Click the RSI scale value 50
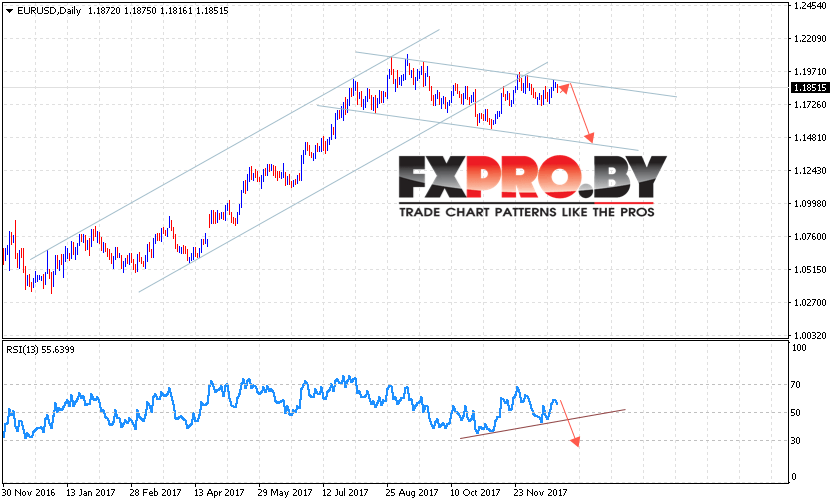Viewport: 831px width, 504px height. pos(795,413)
